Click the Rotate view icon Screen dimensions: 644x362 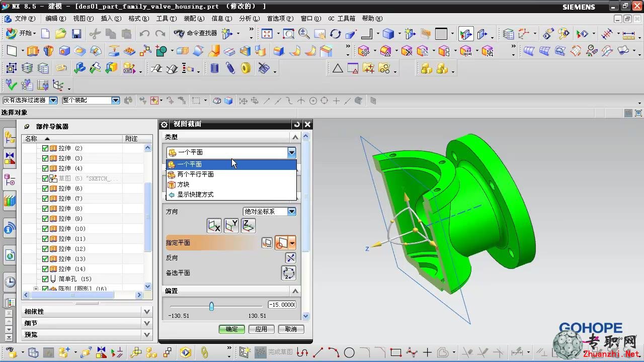[x=336, y=34]
